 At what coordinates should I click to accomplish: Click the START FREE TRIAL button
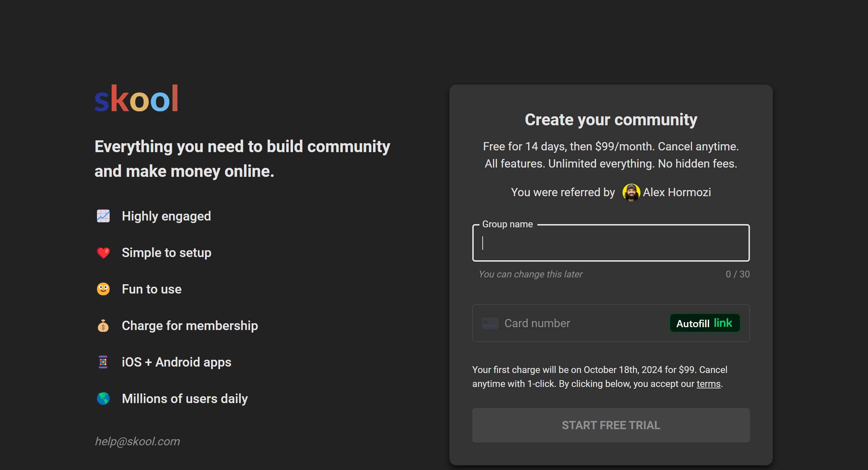point(611,425)
